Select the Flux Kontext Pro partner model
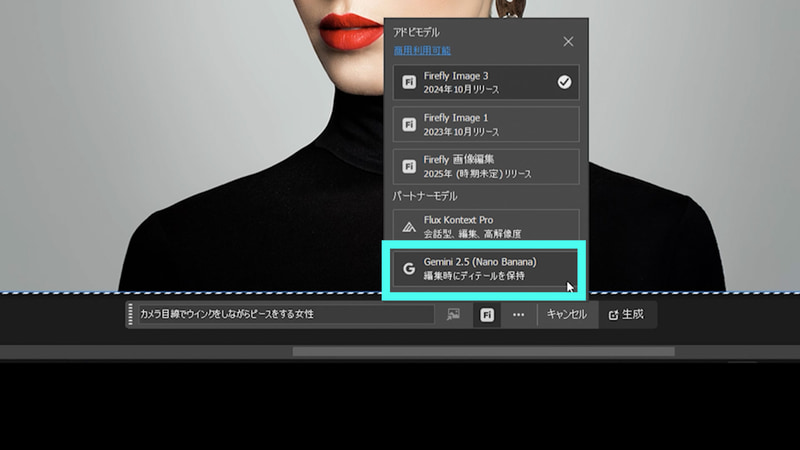The height and width of the screenshot is (450, 800). [486, 227]
